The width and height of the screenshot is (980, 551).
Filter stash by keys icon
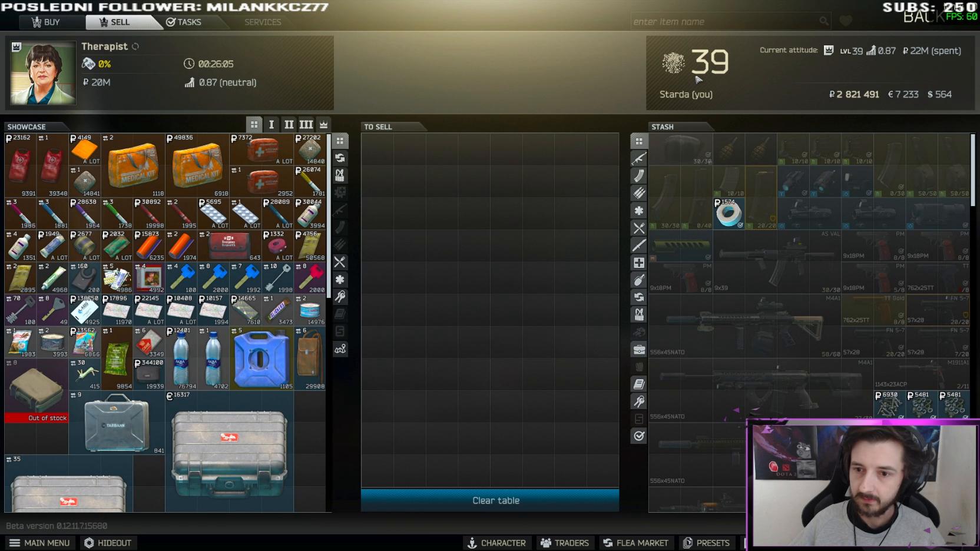(x=639, y=401)
